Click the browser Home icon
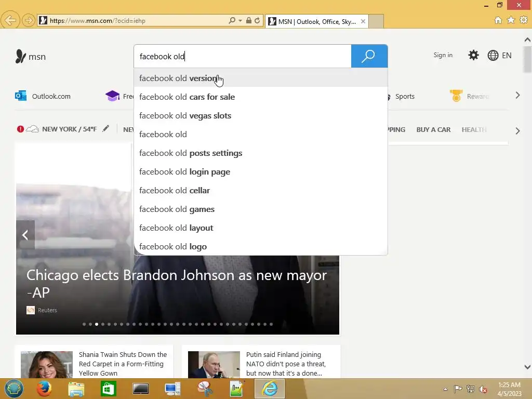 click(498, 20)
